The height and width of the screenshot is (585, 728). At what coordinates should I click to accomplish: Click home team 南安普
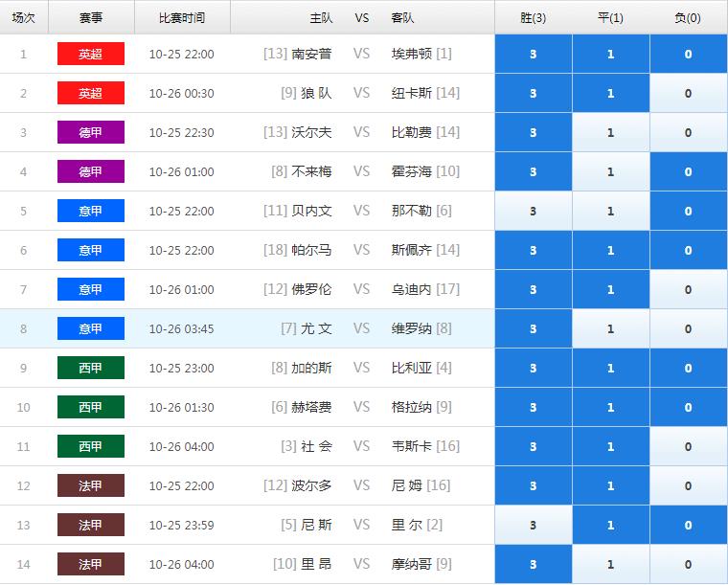coord(311,54)
